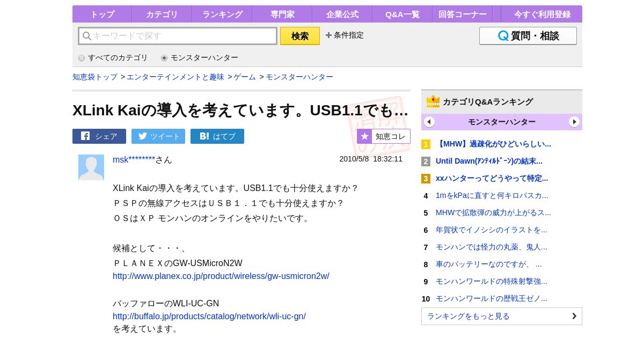
Task: Add to 知恵コレ with the star icon
Action: [x=364, y=136]
